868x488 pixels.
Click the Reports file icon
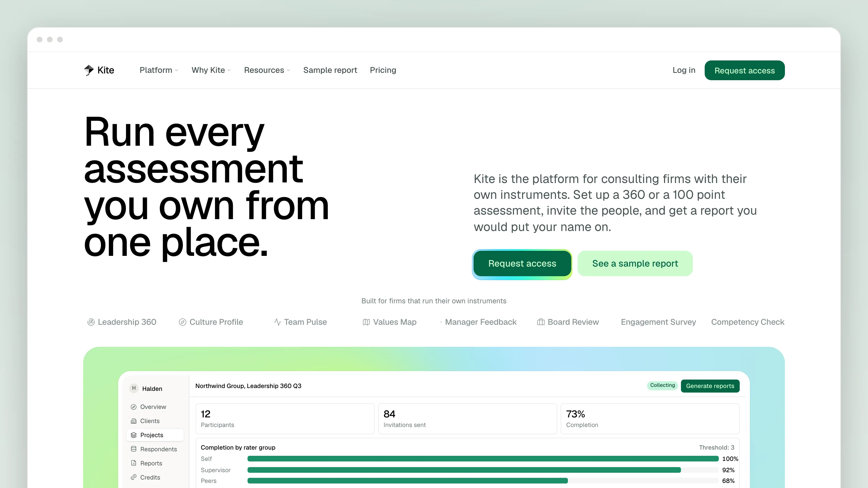[x=134, y=463]
